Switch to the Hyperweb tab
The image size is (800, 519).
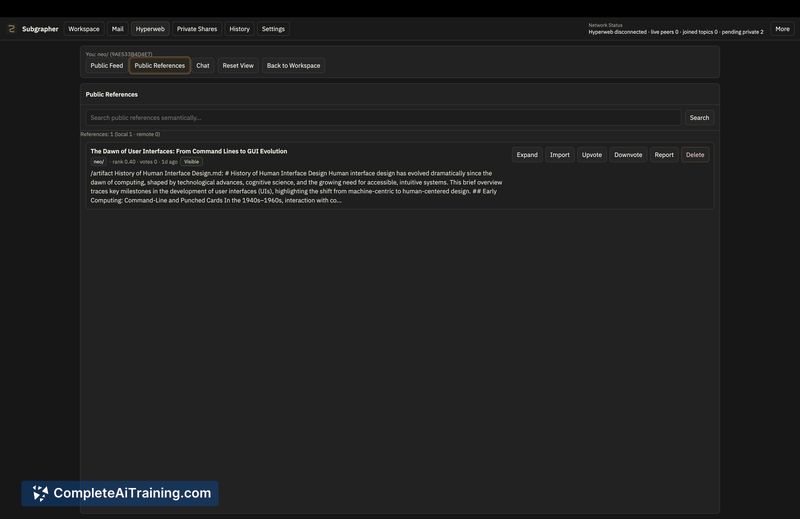pos(150,29)
